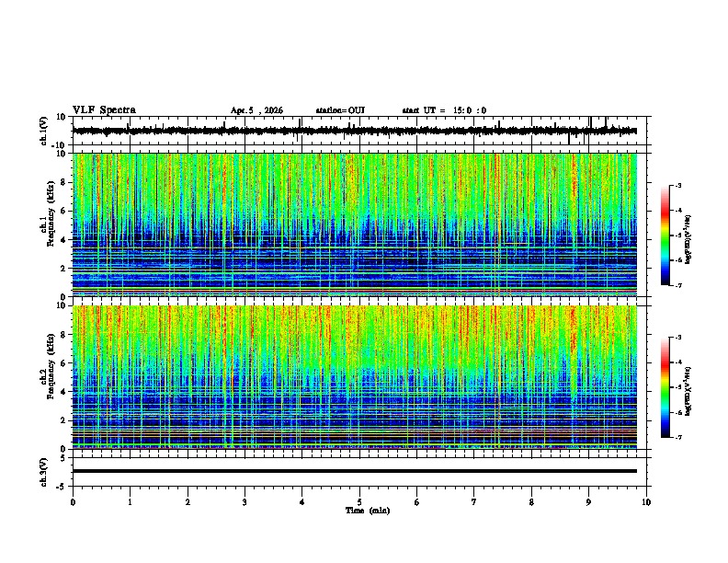Click the '-3' label on ch.1 color bar
The width and height of the screenshot is (728, 563).
coord(677,185)
